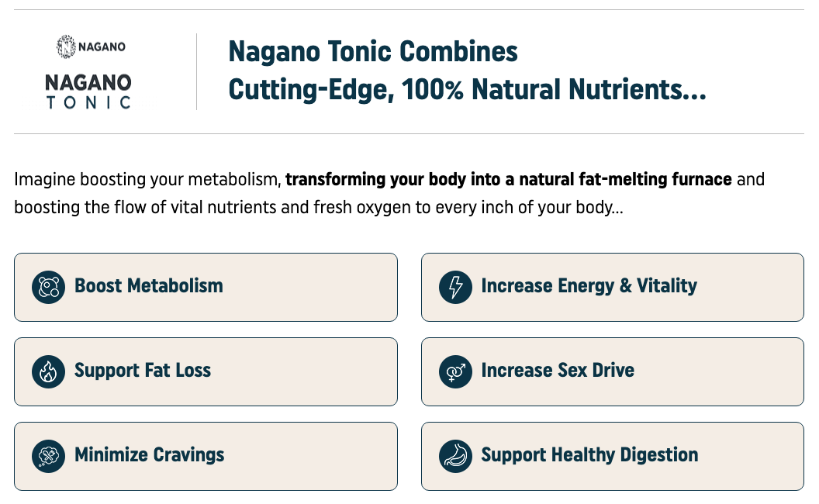Click the paragraph about vital nutrients and oxygen
This screenshot has height=504, width=819.
point(389,193)
